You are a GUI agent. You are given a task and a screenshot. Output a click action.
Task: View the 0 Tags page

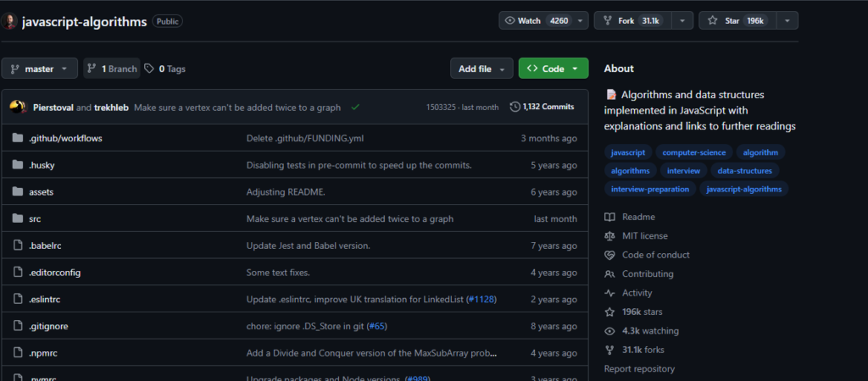click(x=164, y=69)
